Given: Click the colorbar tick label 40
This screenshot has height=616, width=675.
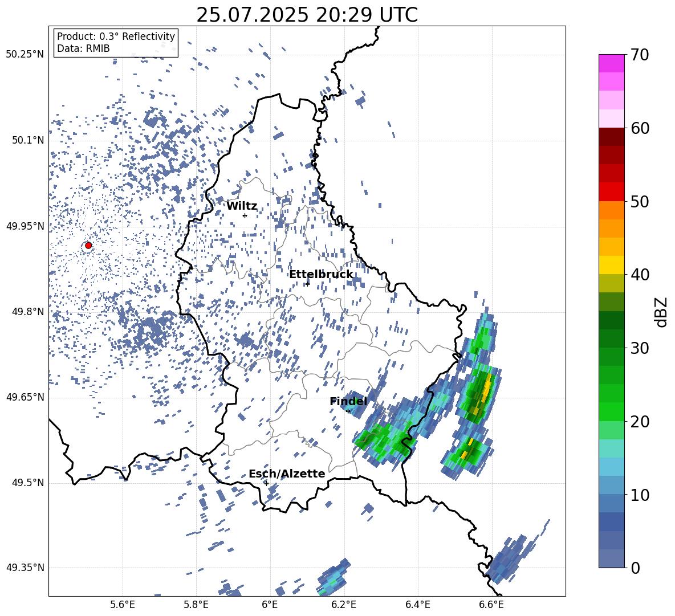Looking at the screenshot, I should pyautogui.click(x=640, y=275).
